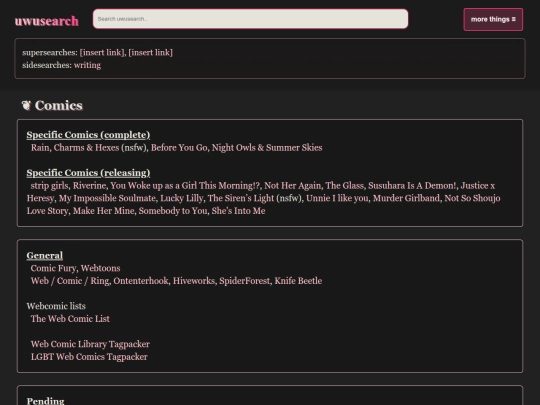540x405 pixels.
Task: Open The Web Comic List link
Action: [x=70, y=319]
